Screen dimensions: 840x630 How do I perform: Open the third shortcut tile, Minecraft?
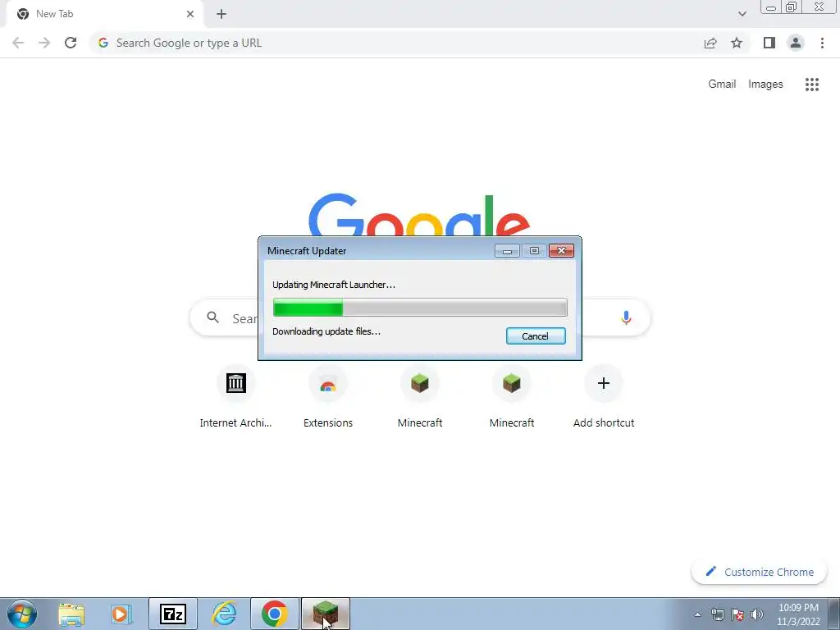(420, 398)
